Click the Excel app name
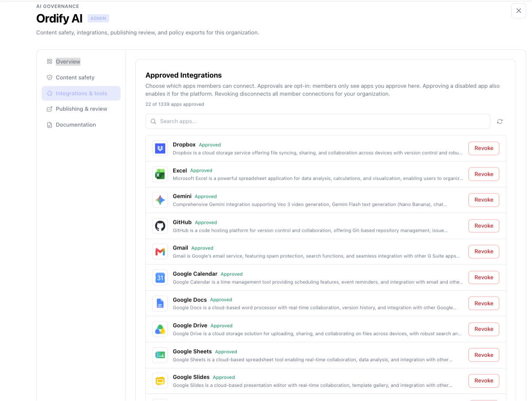Screen dimensions: 532x401 [x=180, y=170]
